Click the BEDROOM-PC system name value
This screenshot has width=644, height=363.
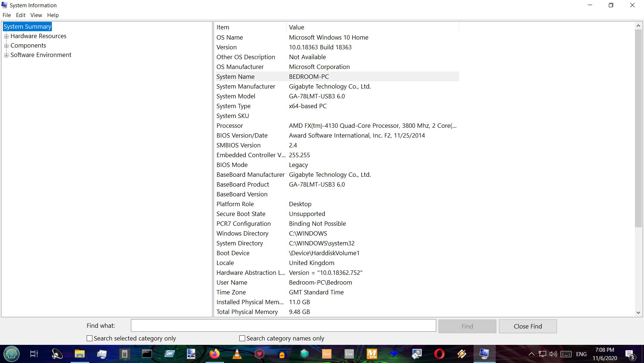309,77
